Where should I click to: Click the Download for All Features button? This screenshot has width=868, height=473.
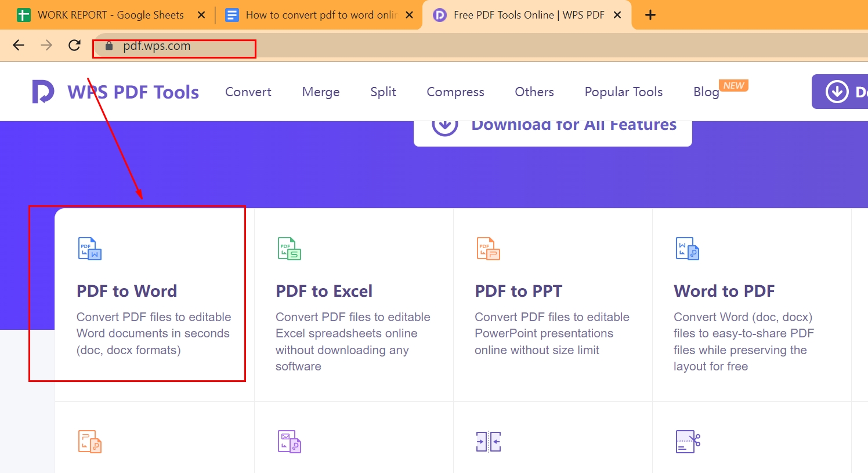point(552,124)
